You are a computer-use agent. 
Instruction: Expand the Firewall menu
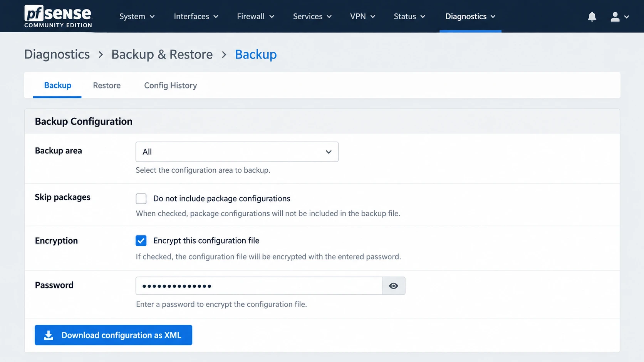pos(255,17)
